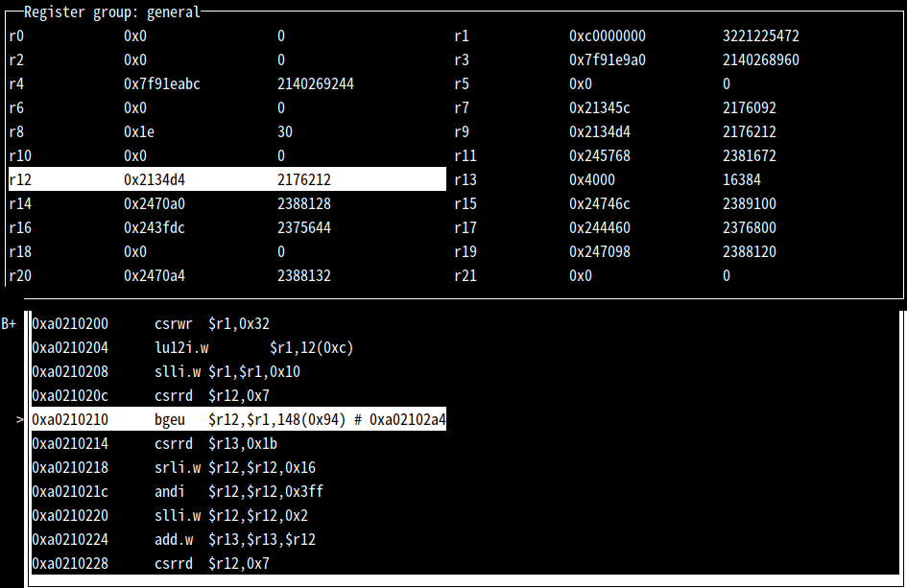Select the r1 register value 0xc0000000
The width and height of the screenshot is (907, 588).
coord(607,36)
